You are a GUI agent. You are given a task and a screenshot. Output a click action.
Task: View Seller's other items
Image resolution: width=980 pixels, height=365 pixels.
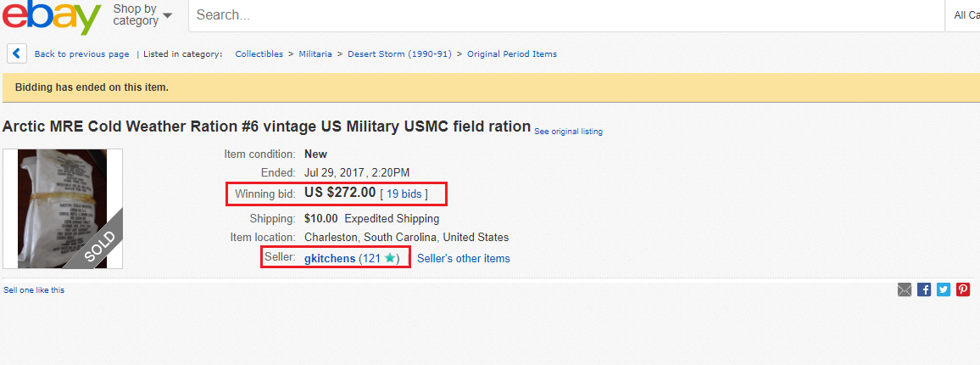pos(463,258)
